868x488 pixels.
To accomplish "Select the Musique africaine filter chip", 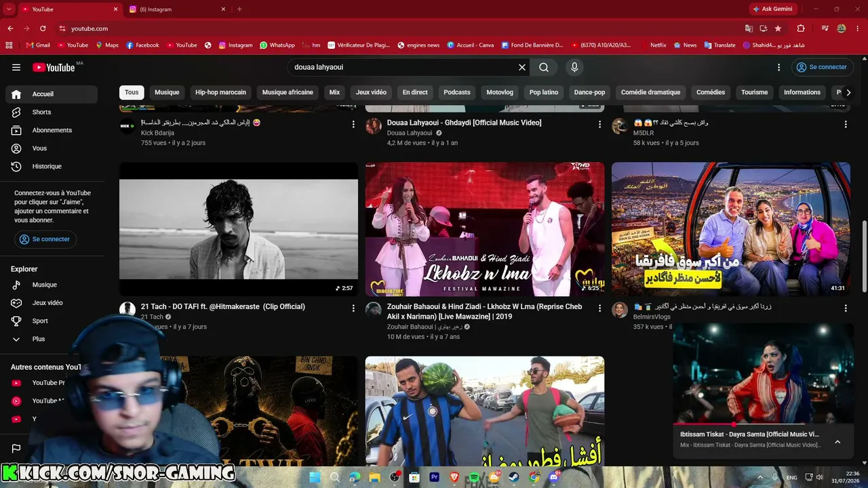I will (x=288, y=92).
